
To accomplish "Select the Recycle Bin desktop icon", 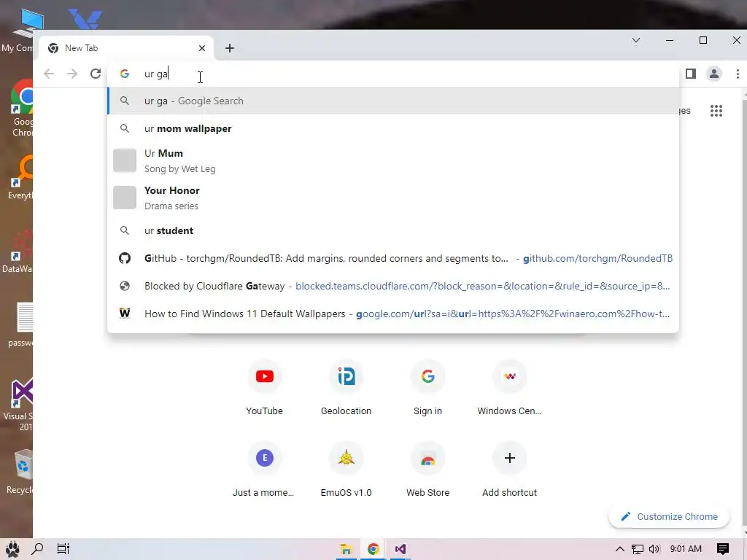I will tap(19, 472).
